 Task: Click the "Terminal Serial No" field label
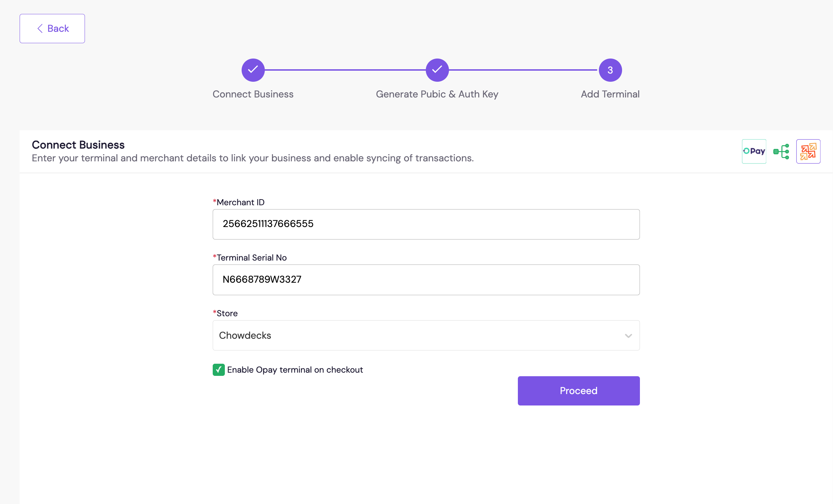tap(252, 258)
